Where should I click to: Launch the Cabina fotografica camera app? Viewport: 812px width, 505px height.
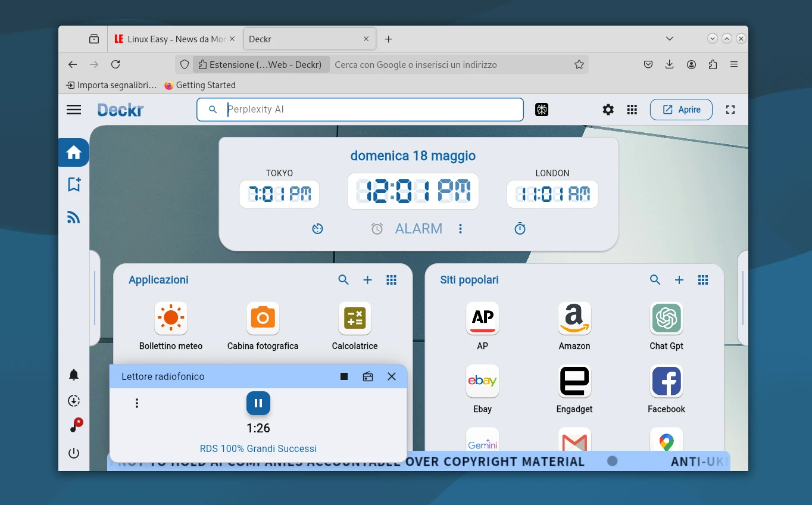[263, 319]
